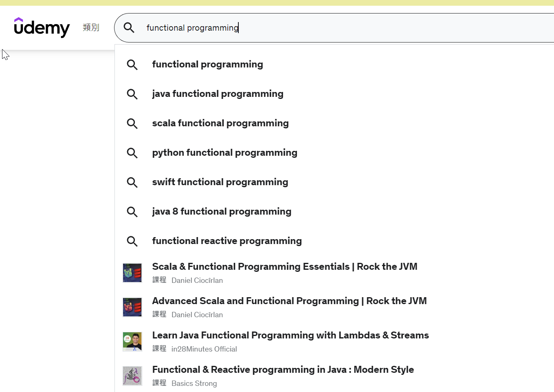Click the in28Minutes course thumbnail
This screenshot has height=392, width=554.
point(132,342)
